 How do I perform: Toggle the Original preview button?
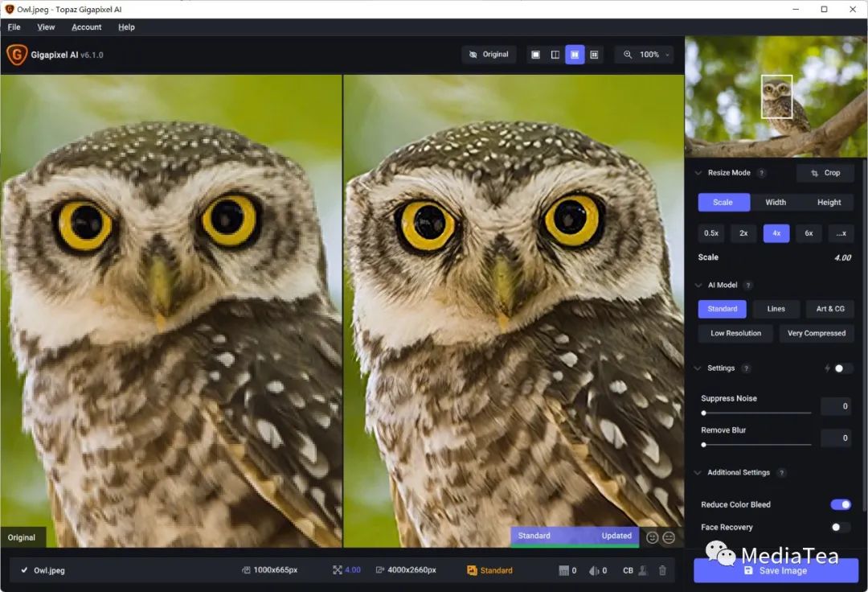pos(489,54)
